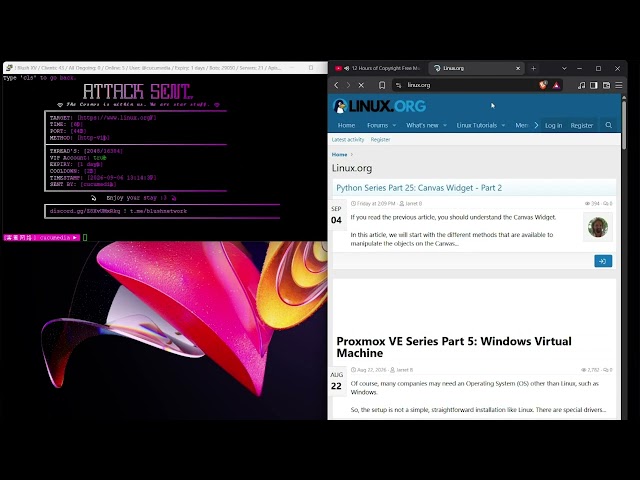
Task: Click the blue continue-reading arrow button
Action: [x=603, y=261]
